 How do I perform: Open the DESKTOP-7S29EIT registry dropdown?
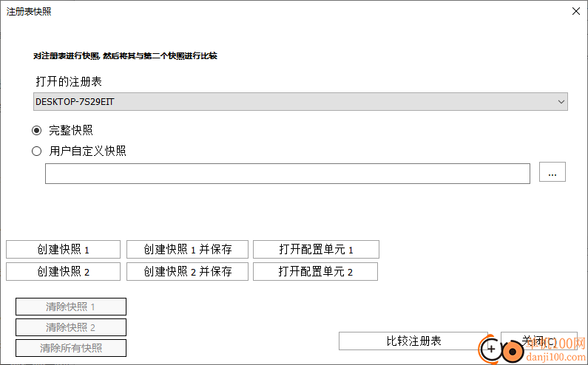[x=300, y=101]
